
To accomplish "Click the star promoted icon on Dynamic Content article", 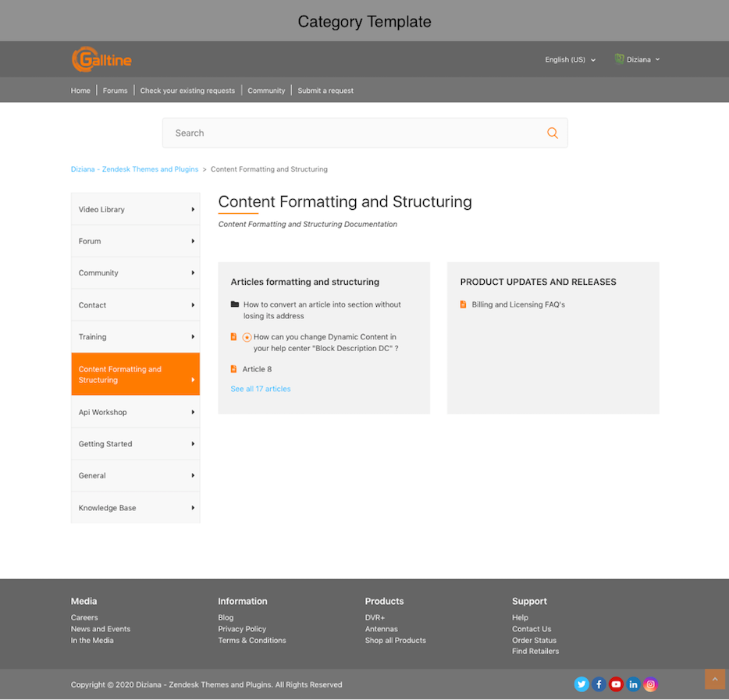I will click(247, 337).
